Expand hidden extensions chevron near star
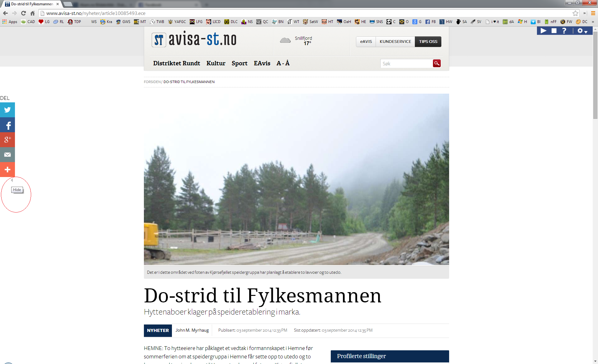Screen dimensions: 598x364 [x=584, y=13]
